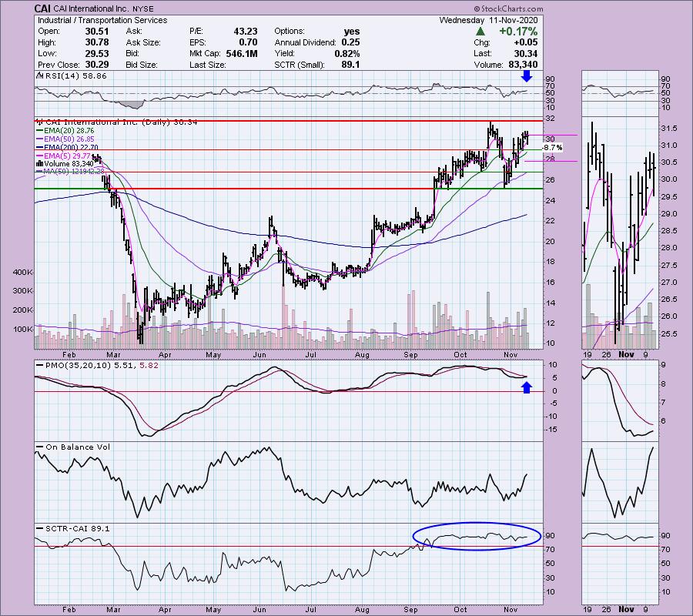The height and width of the screenshot is (616, 693).
Task: Select the NYSE exchange label
Action: click(x=142, y=8)
